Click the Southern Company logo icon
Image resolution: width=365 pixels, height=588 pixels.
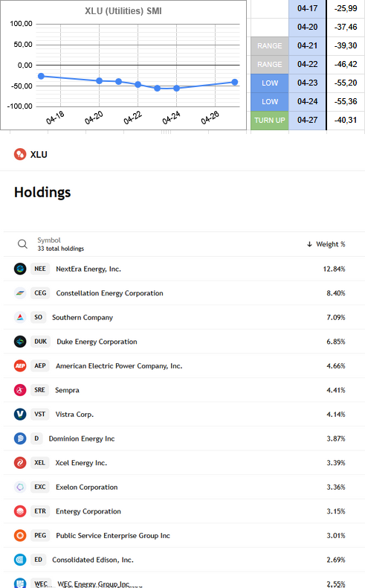[20, 317]
